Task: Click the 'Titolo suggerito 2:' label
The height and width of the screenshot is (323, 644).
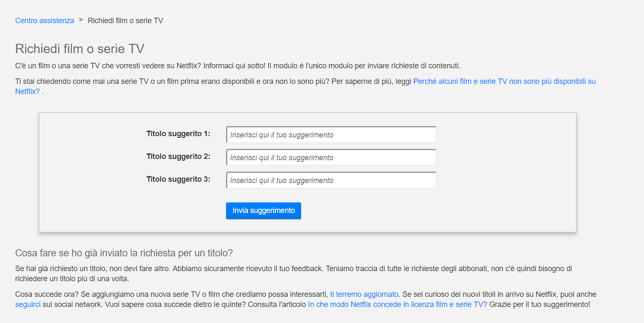Action: pyautogui.click(x=178, y=156)
